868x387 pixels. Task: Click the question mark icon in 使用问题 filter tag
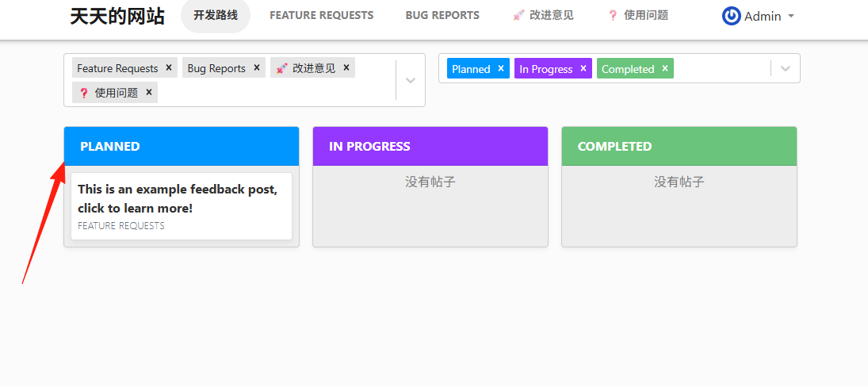[83, 93]
